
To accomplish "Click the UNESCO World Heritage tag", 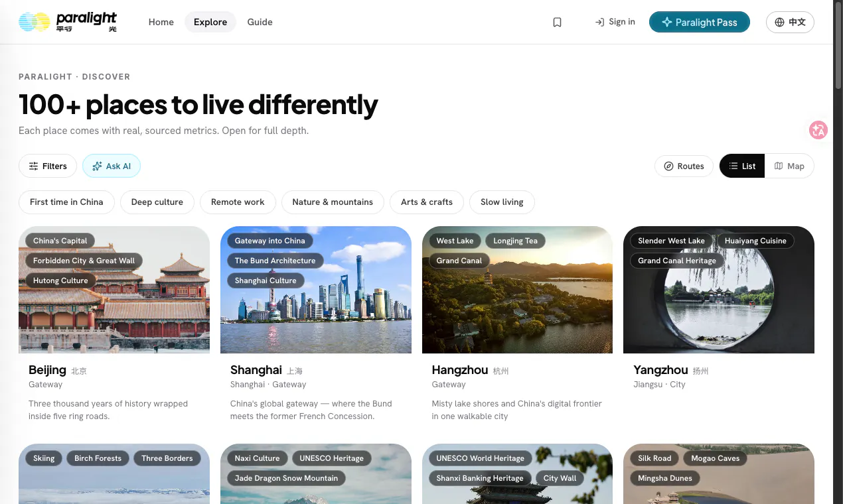I will 481,458.
